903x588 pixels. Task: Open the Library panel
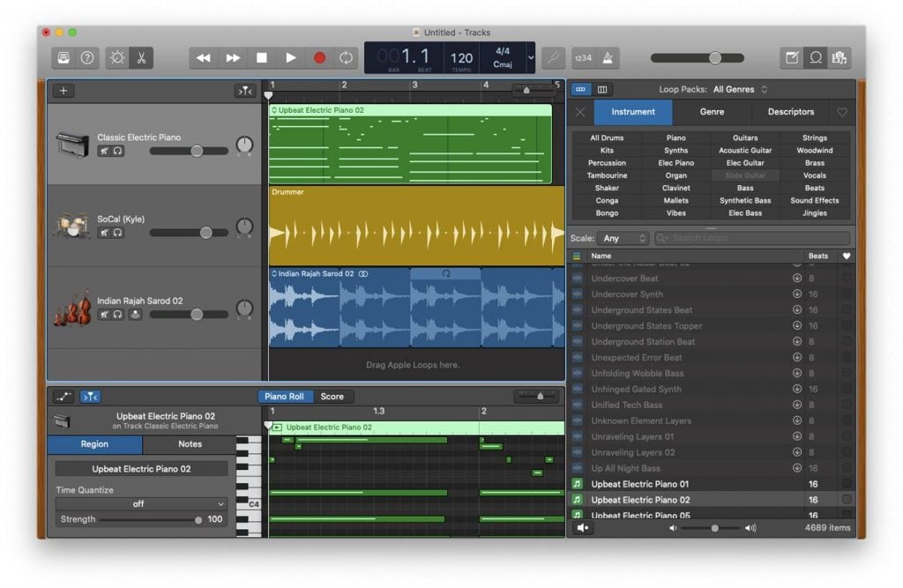click(x=63, y=57)
